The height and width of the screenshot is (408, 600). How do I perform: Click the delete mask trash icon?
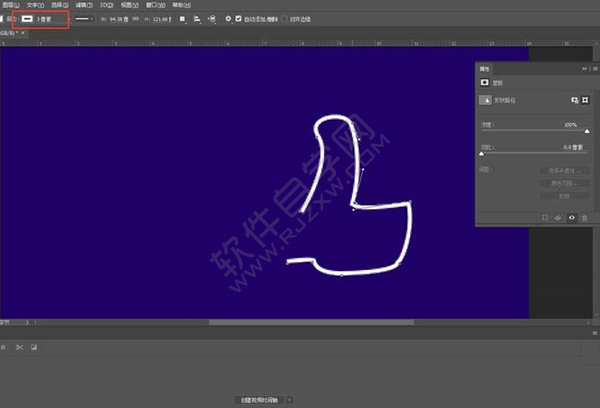pos(585,216)
